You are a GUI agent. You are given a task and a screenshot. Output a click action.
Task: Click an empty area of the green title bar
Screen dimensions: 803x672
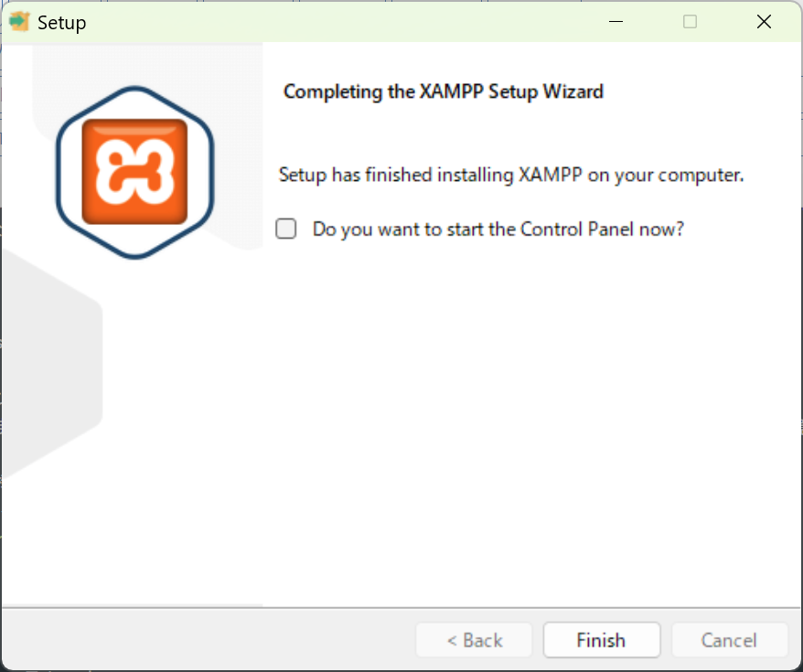pyautogui.click(x=333, y=22)
